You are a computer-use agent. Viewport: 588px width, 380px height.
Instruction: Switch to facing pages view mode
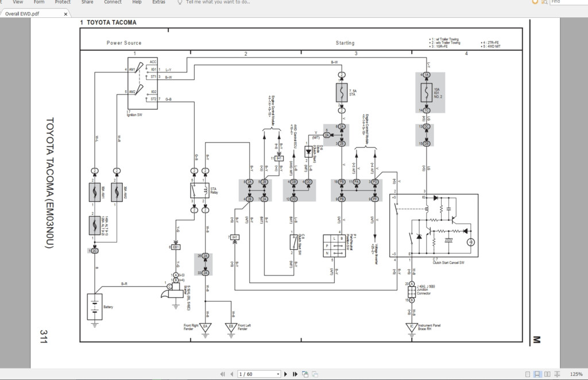[x=547, y=374]
